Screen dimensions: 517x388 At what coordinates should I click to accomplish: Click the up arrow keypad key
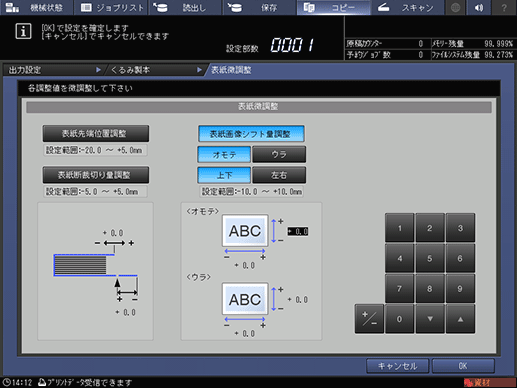(460, 319)
